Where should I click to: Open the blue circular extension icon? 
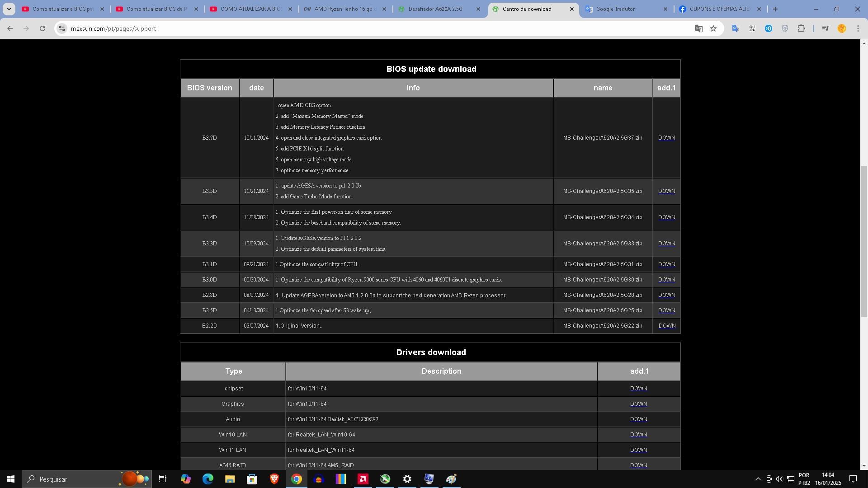coord(769,28)
